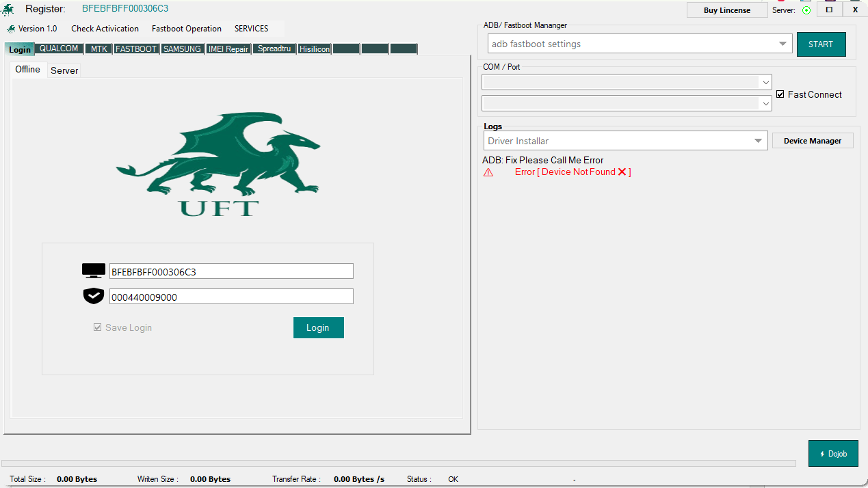Click the warning triangle in the Logs area
The height and width of the screenshot is (488, 868).
488,172
